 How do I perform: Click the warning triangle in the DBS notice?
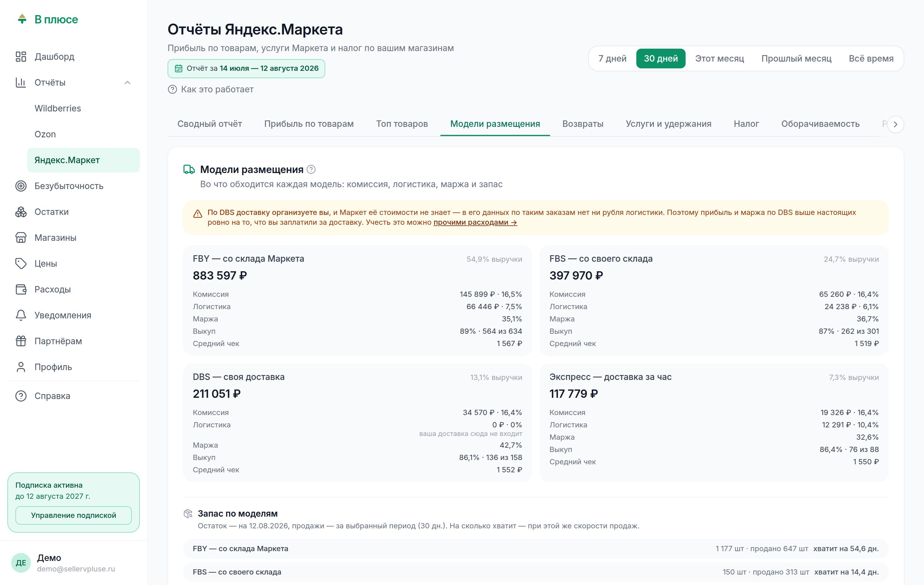click(x=198, y=214)
